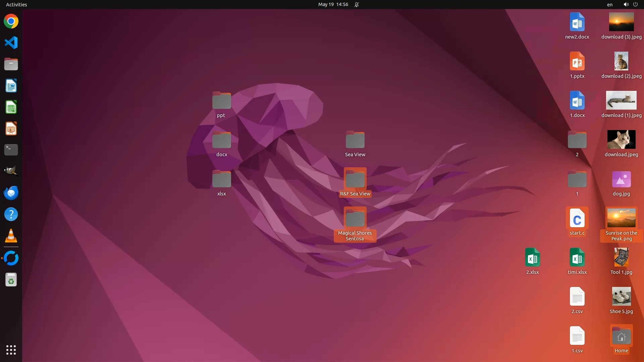
Task: Open the Trash in the dock
Action: (11, 280)
